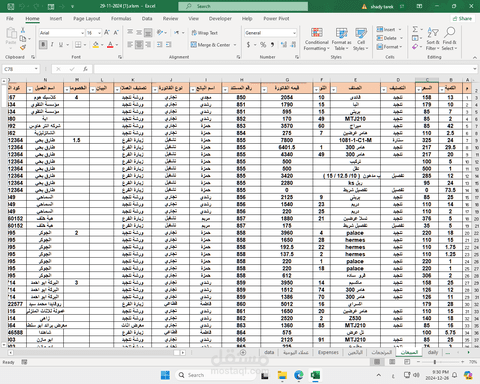Toggle Bold formatting in Font group
This screenshot has width=480, height=384.
pyautogui.click(x=43, y=45)
